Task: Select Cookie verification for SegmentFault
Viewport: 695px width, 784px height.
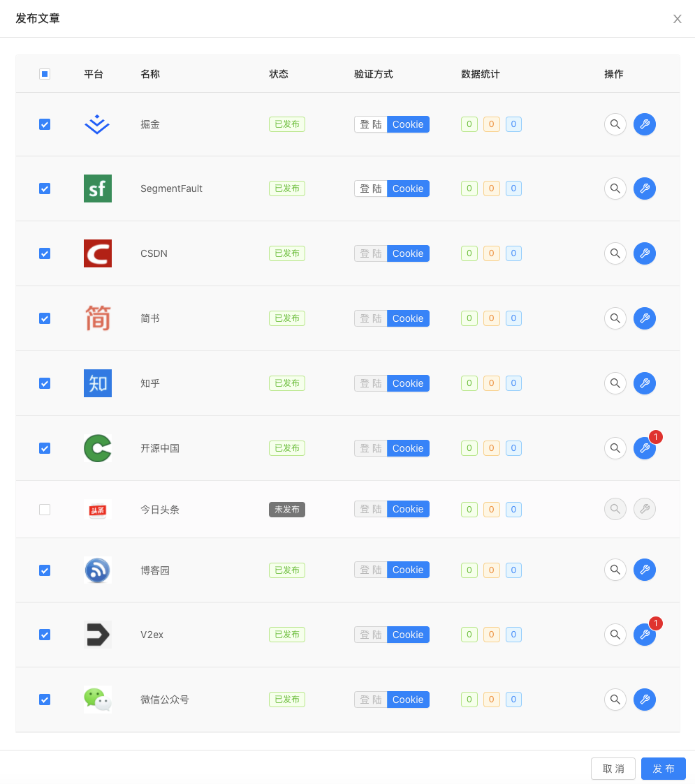Action: (x=408, y=188)
